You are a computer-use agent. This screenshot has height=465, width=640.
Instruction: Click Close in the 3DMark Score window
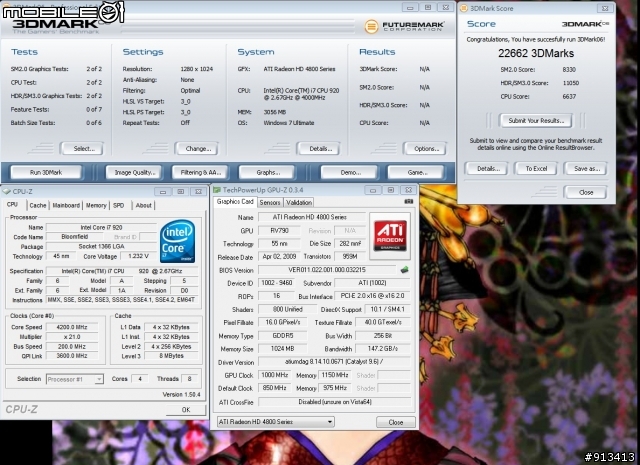point(586,192)
